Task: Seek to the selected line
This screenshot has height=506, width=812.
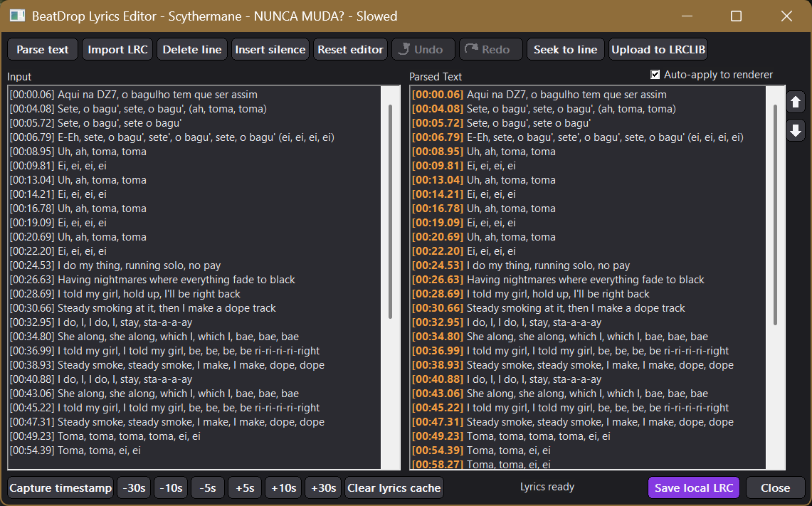Action: click(x=566, y=50)
